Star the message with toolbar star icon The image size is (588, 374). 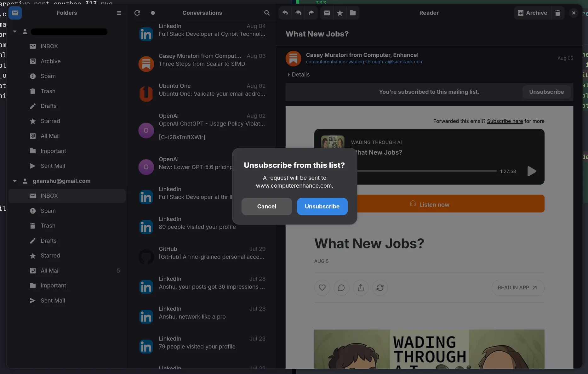tap(340, 13)
